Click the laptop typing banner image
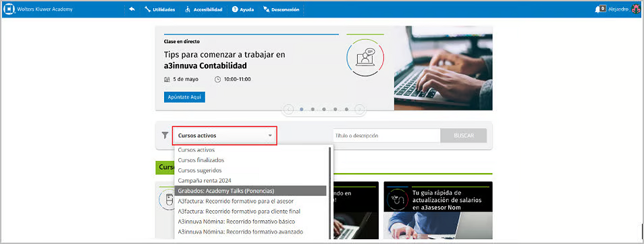This screenshot has width=644, height=244. point(443,68)
